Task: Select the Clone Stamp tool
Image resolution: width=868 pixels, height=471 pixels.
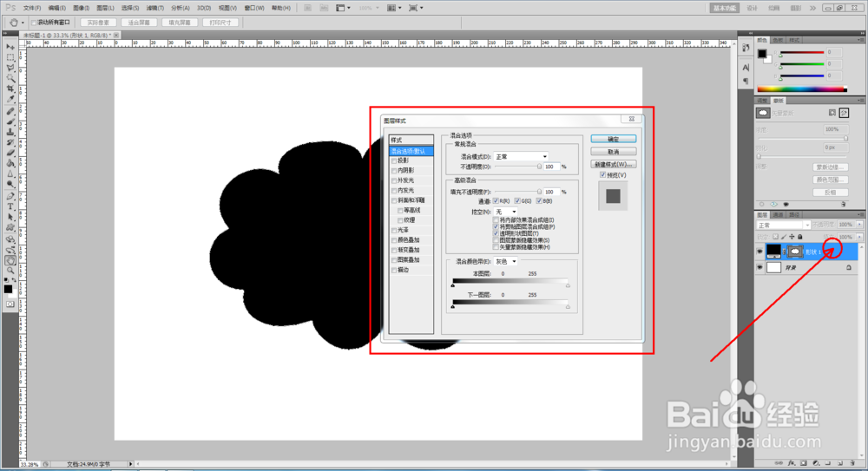Action: point(10,133)
